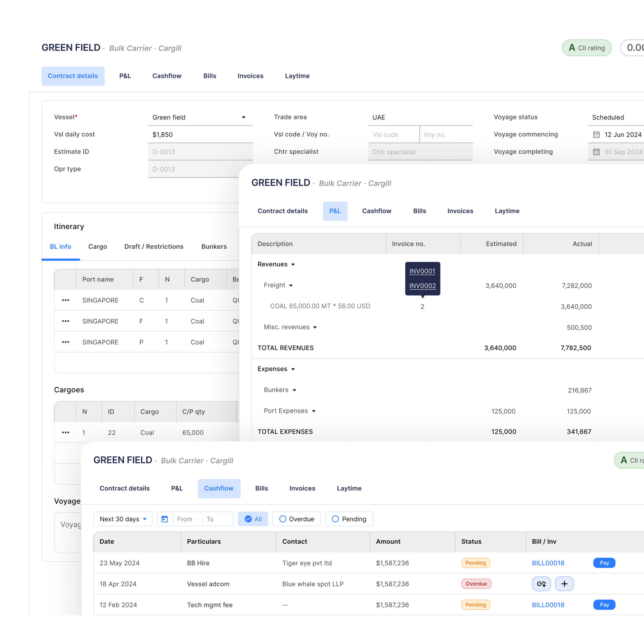Click the CII rating badge at top
The image size is (644, 644).
[587, 48]
